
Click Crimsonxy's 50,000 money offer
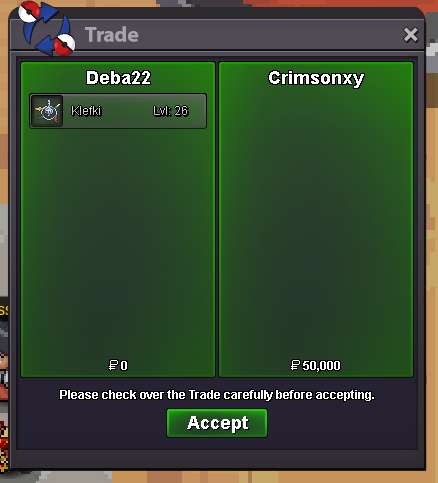tap(321, 365)
